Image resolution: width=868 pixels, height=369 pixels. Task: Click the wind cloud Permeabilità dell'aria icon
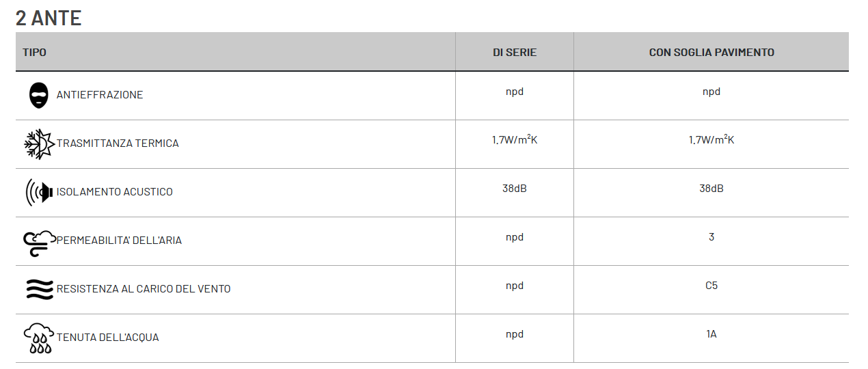click(x=39, y=243)
